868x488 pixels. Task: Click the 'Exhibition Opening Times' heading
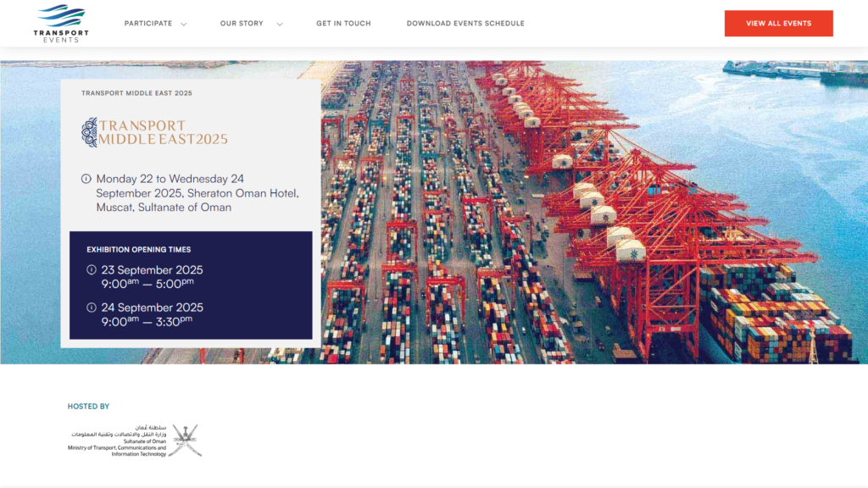coord(138,250)
